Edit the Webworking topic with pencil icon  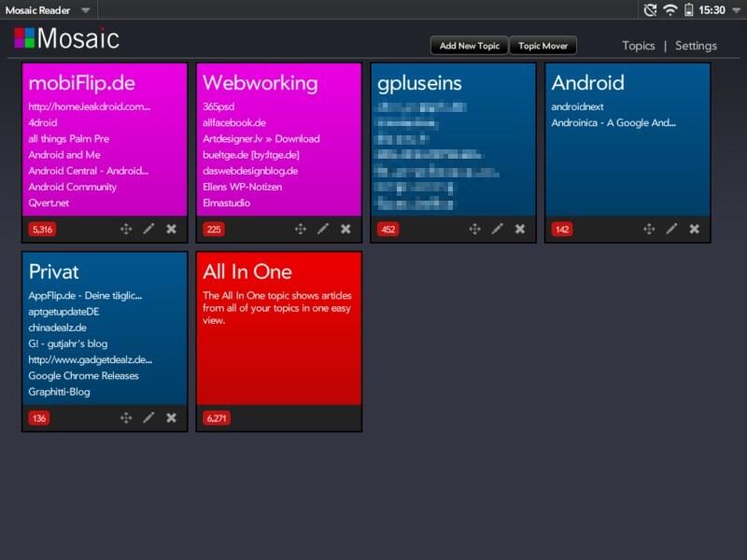tap(323, 229)
